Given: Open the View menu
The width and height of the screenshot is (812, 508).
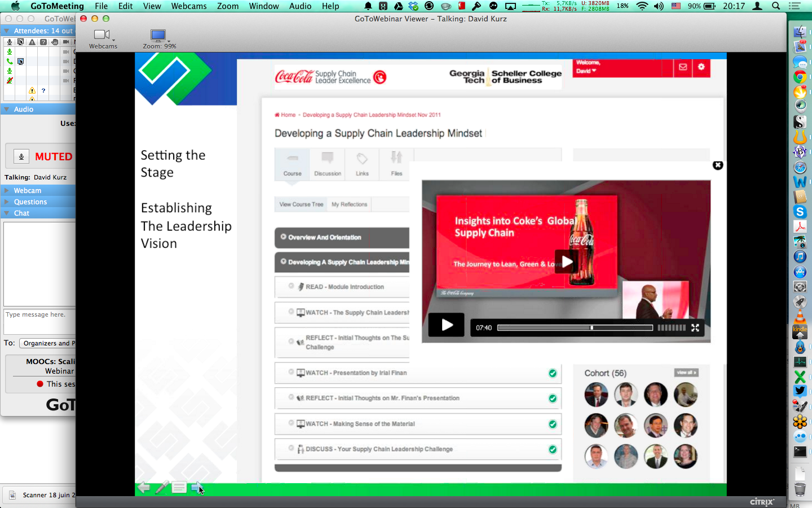Looking at the screenshot, I should coord(152,6).
